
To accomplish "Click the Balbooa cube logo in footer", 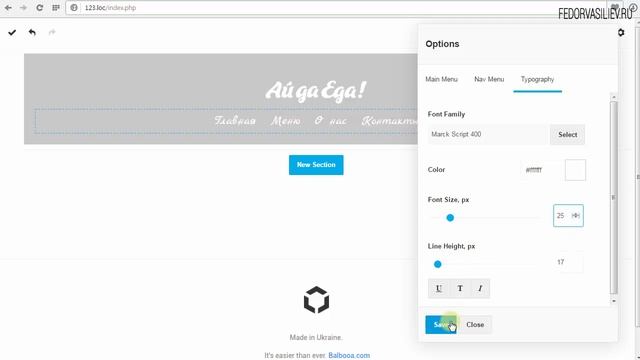I will tap(316, 300).
